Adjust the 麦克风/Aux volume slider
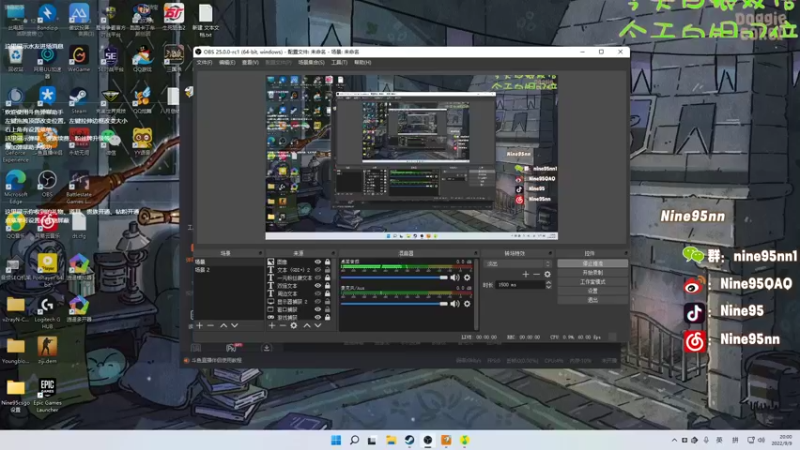The width and height of the screenshot is (800, 450). (394, 304)
